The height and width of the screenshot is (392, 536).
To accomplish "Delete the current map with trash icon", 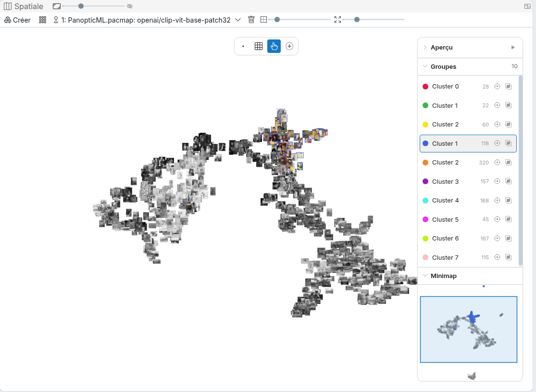I will tap(251, 20).
